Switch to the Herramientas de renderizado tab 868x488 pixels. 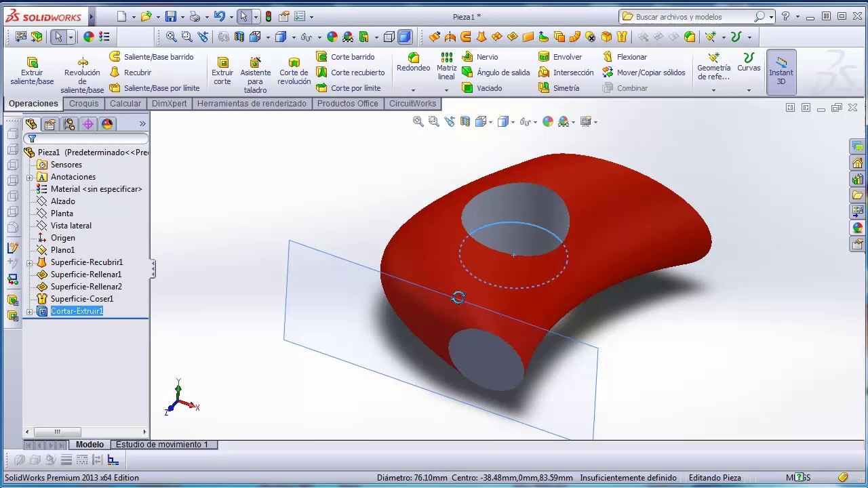252,104
